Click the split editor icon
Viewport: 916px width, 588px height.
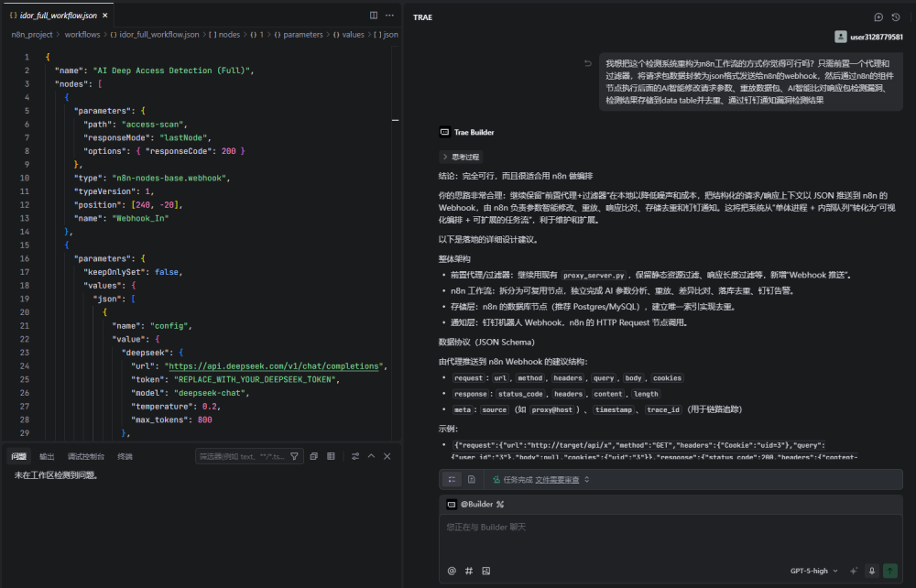[x=373, y=16]
